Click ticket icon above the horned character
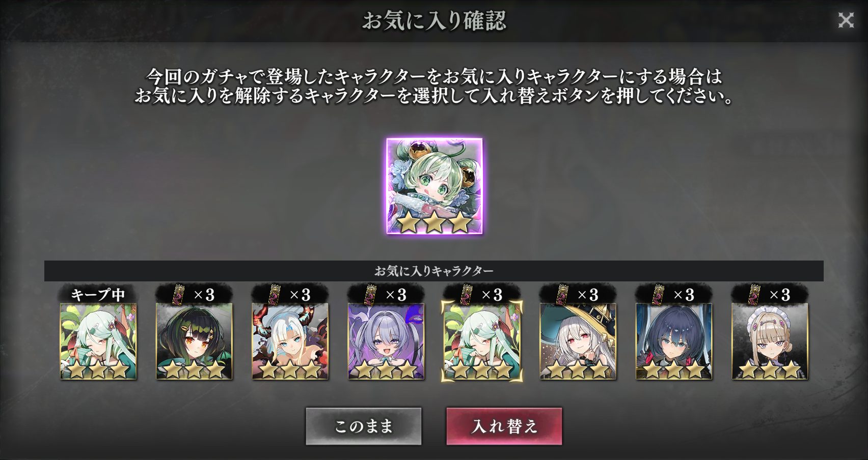 pyautogui.click(x=274, y=295)
